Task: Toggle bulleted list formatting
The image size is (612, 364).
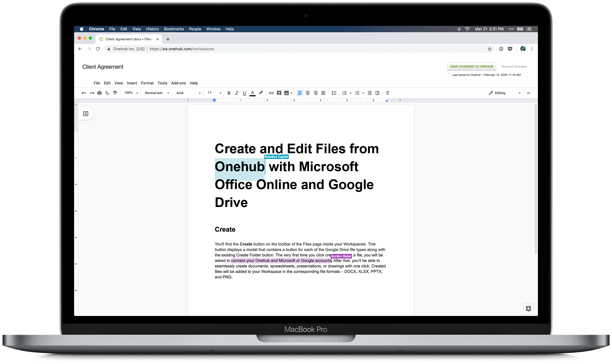Action: (x=358, y=93)
